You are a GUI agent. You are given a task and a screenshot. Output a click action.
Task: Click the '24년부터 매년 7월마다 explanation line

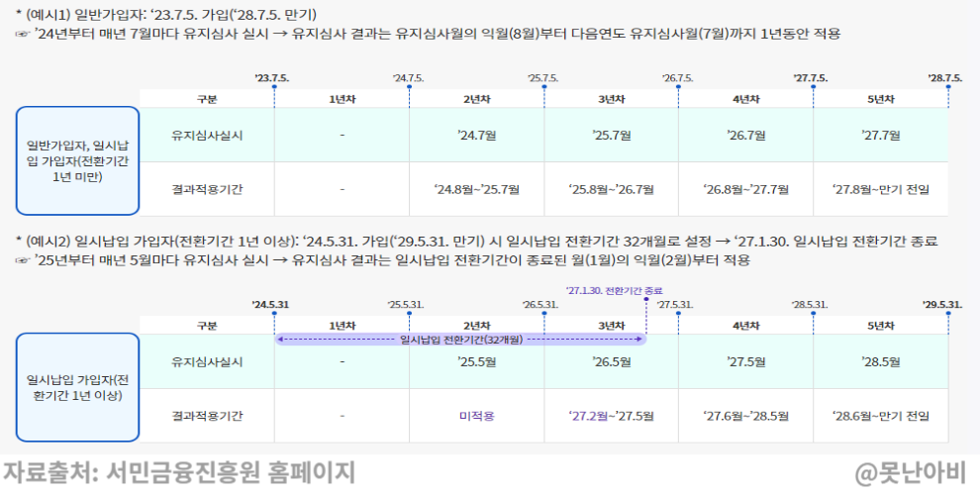tap(428, 34)
